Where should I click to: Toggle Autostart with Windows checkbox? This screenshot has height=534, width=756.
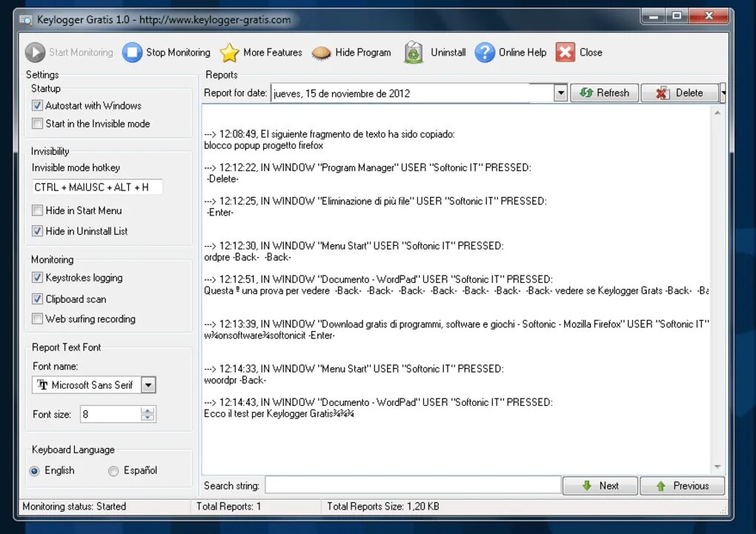click(37, 105)
